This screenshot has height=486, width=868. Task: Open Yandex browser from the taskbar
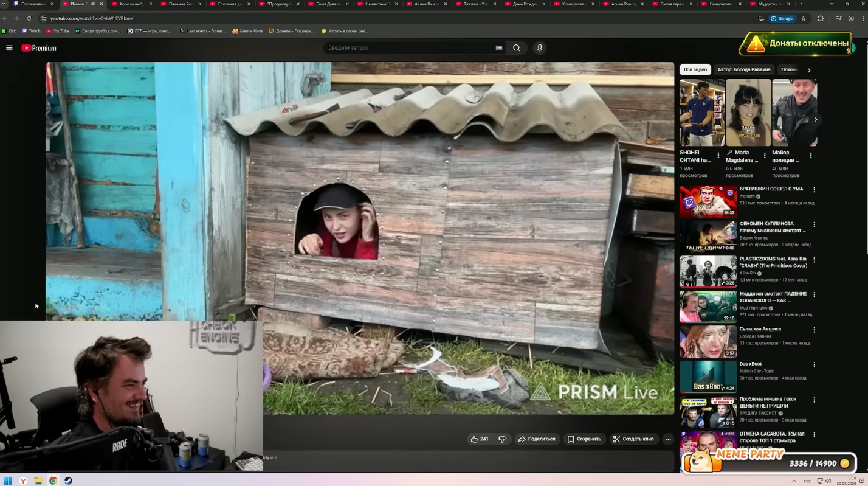click(x=23, y=481)
